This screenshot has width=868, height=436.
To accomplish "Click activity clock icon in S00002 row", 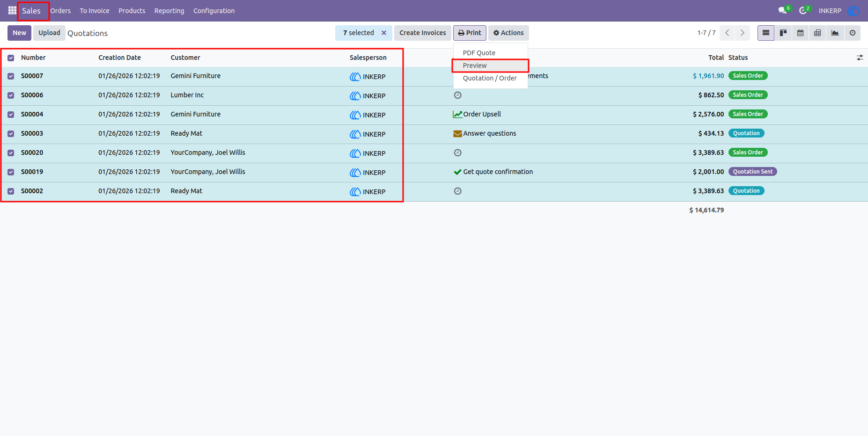I will click(458, 191).
